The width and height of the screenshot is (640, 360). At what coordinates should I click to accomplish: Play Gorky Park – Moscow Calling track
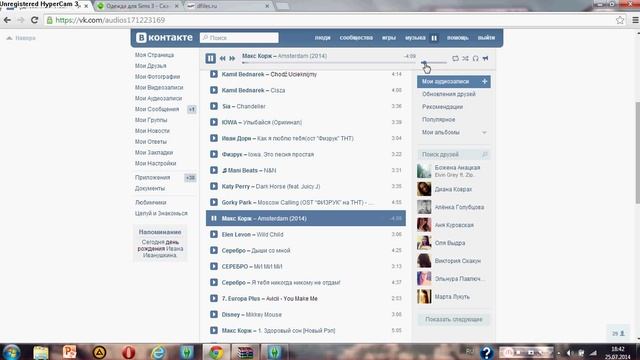tap(213, 202)
